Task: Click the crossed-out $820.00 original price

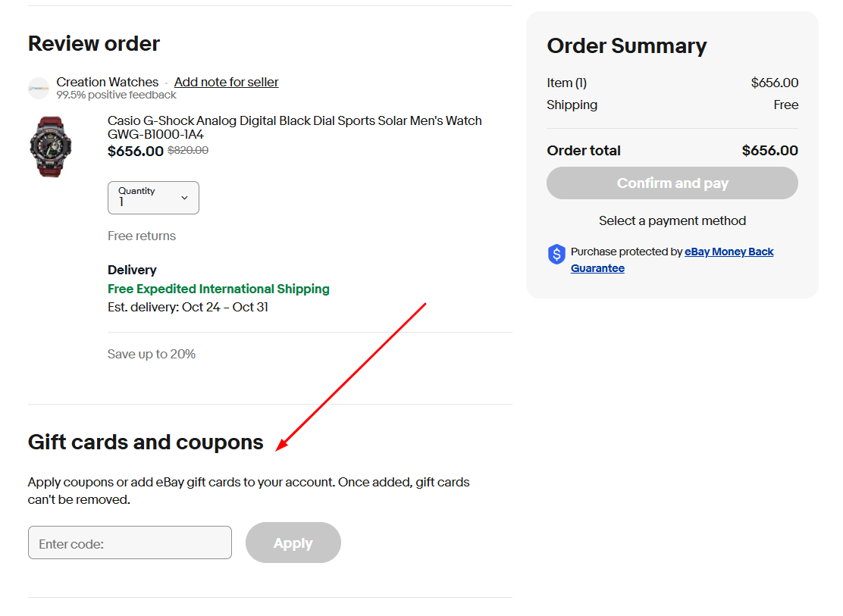Action: (187, 150)
